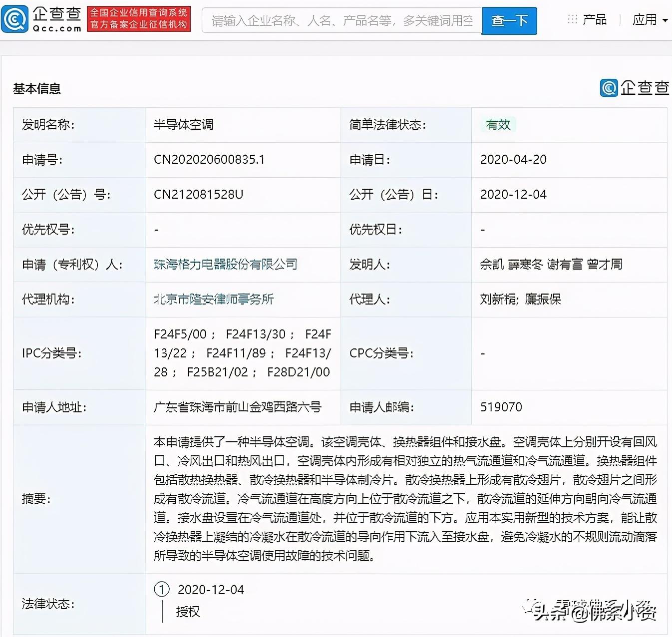Click the inventors names cell
672x637 pixels.
(x=569, y=265)
